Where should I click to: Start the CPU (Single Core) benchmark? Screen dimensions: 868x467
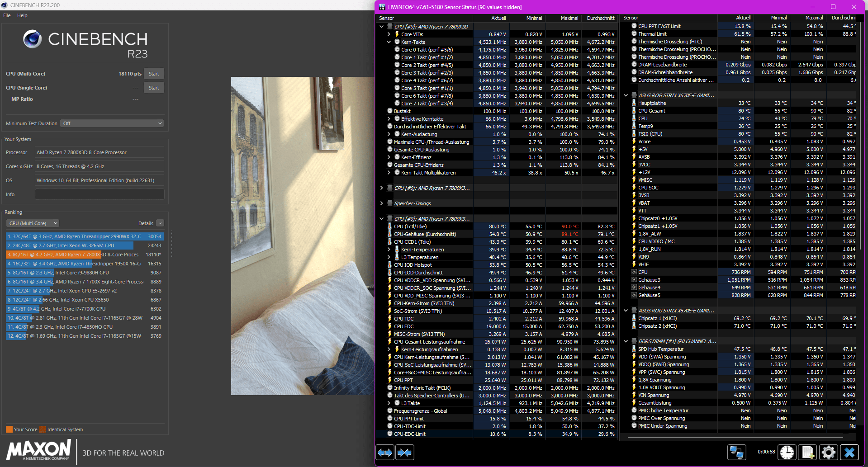pos(154,88)
